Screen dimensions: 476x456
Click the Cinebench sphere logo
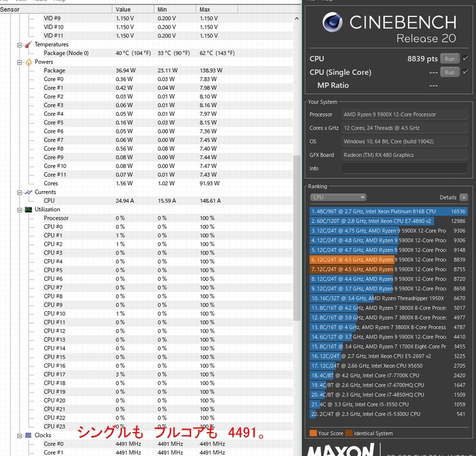[x=333, y=22]
